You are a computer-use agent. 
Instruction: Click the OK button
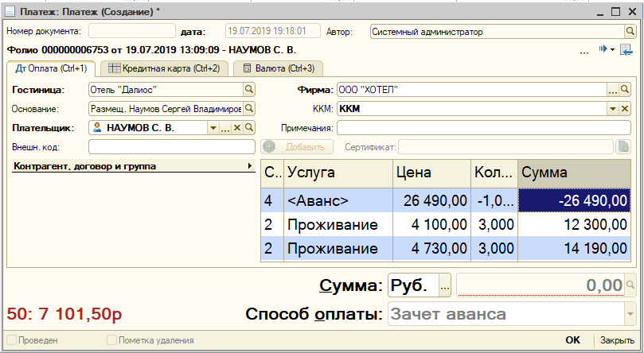tap(572, 339)
